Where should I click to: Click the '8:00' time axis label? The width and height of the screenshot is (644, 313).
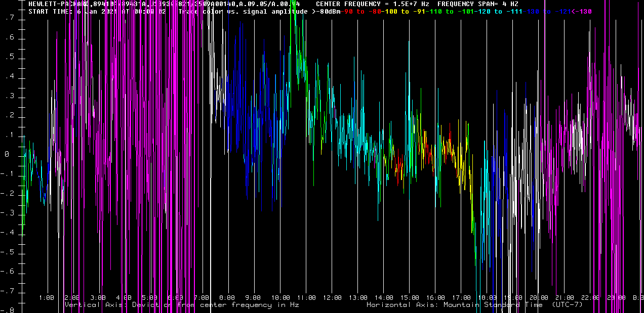227,298
